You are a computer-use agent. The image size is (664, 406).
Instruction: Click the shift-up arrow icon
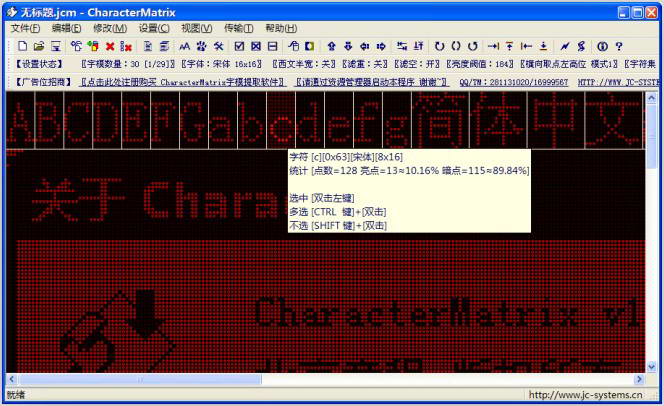click(332, 46)
